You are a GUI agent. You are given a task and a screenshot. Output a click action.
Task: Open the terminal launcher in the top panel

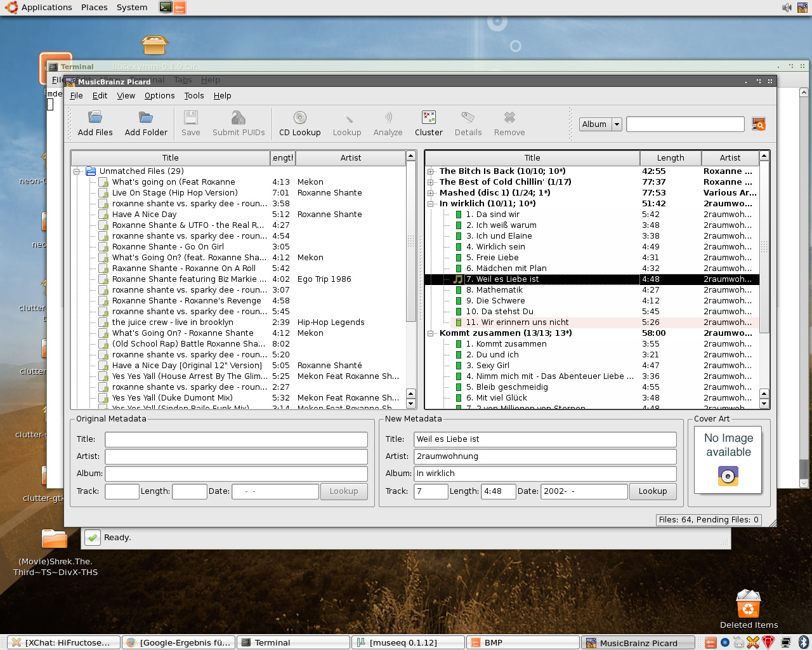click(x=166, y=8)
